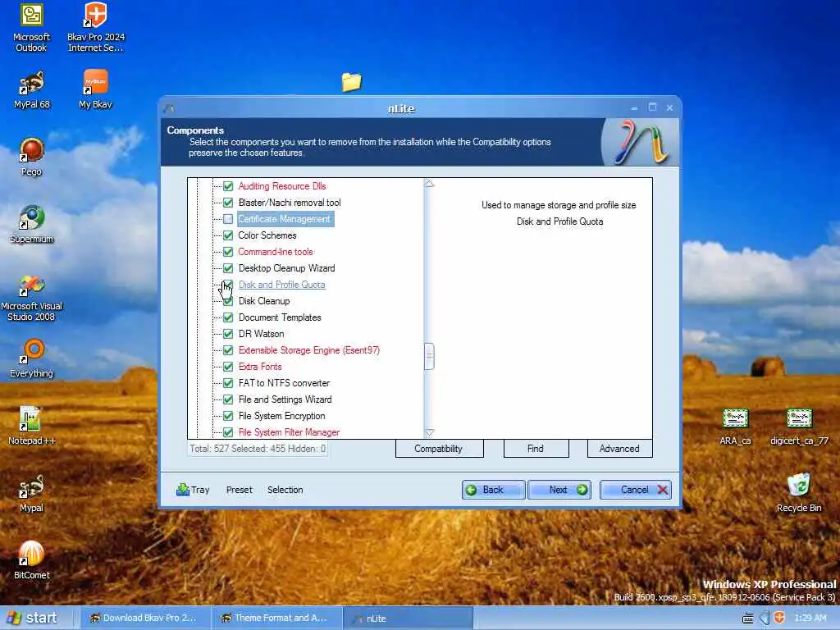This screenshot has height=630, width=840.
Task: Select Disk Cleanup list item
Action: click(264, 301)
